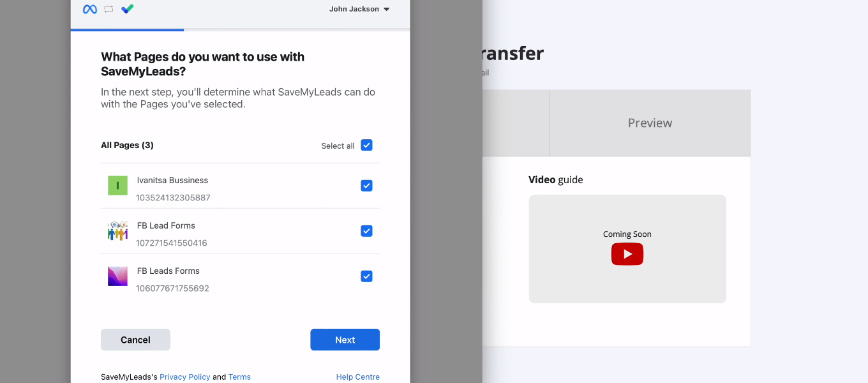This screenshot has height=383, width=868.
Task: Click the Meta logo icon
Action: 90,9
